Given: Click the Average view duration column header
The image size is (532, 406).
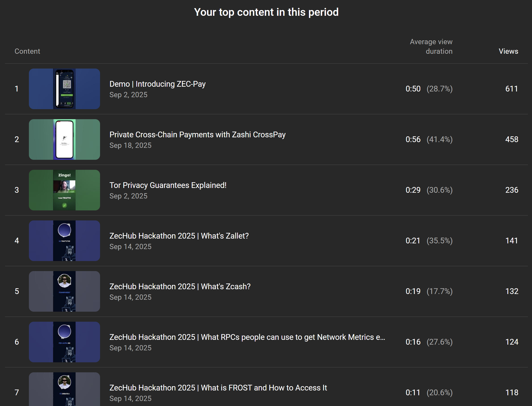Looking at the screenshot, I should (x=431, y=46).
